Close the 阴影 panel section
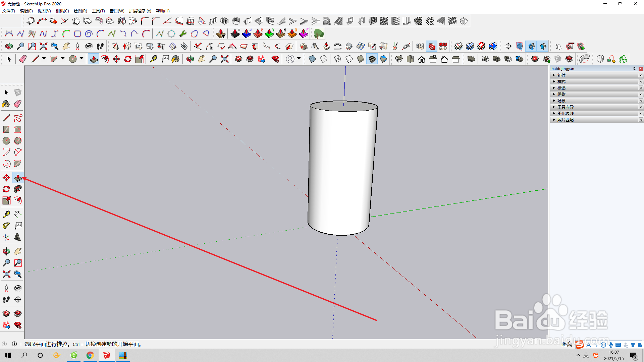Viewport: 644px width, 362px height. (x=640, y=95)
